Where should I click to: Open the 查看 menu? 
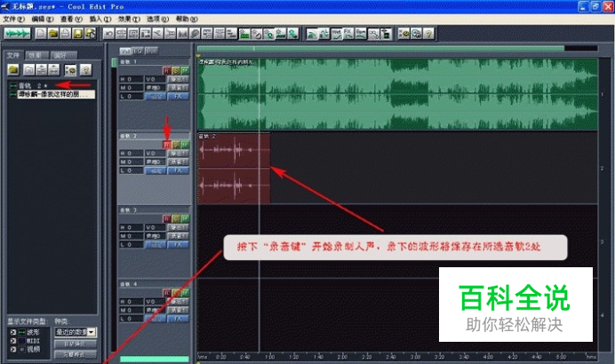[x=71, y=19]
